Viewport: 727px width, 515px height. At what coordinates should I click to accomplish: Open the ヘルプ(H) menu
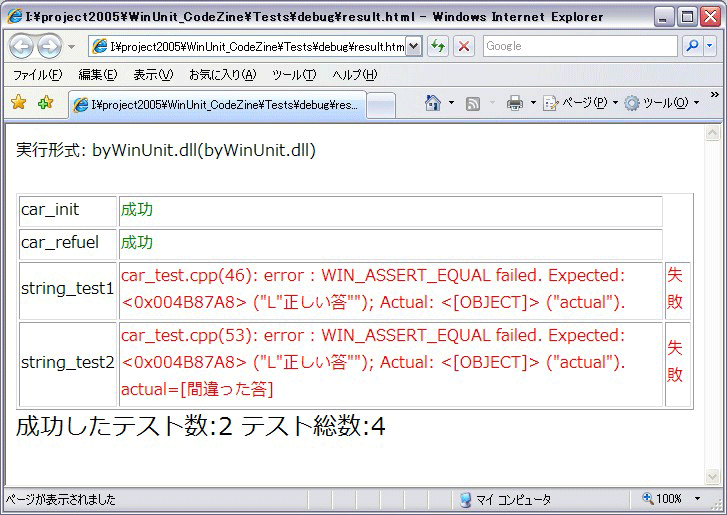[x=355, y=75]
